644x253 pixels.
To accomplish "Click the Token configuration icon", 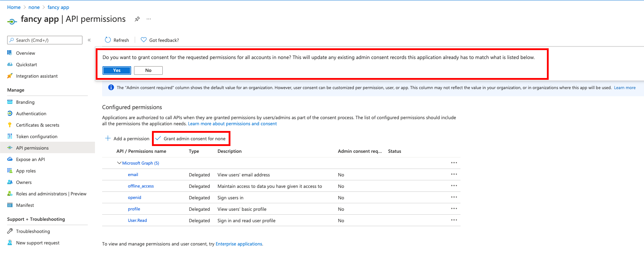I will point(10,136).
